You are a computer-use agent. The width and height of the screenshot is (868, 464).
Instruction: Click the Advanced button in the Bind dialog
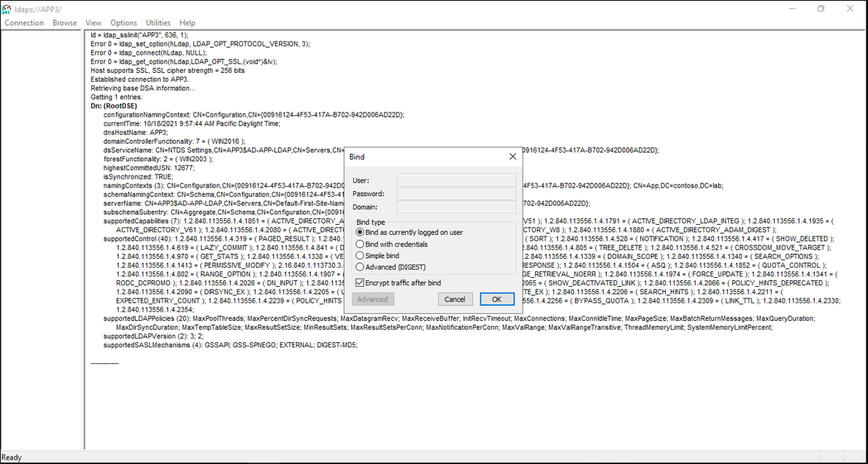pyautogui.click(x=372, y=298)
